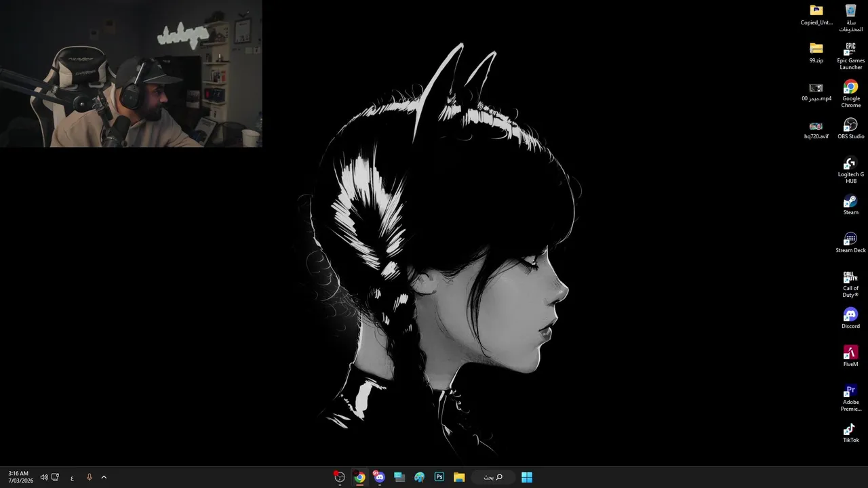This screenshot has height=488, width=868.
Task: Open File Explorer from the taskbar
Action: (x=459, y=477)
